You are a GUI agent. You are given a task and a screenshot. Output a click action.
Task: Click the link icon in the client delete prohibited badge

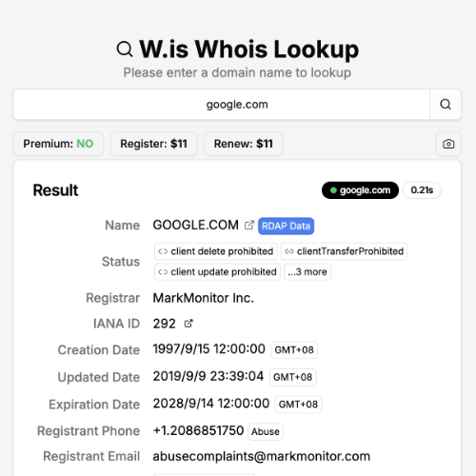163,251
